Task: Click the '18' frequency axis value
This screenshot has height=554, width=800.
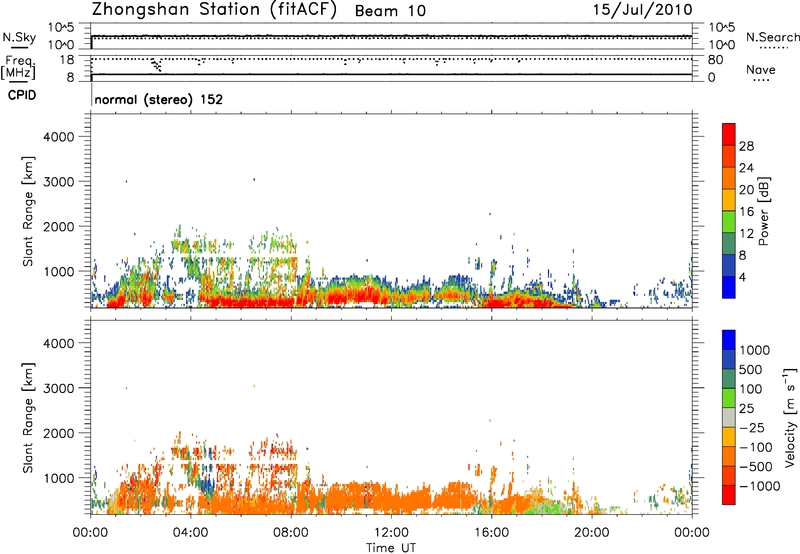Action: (x=66, y=60)
